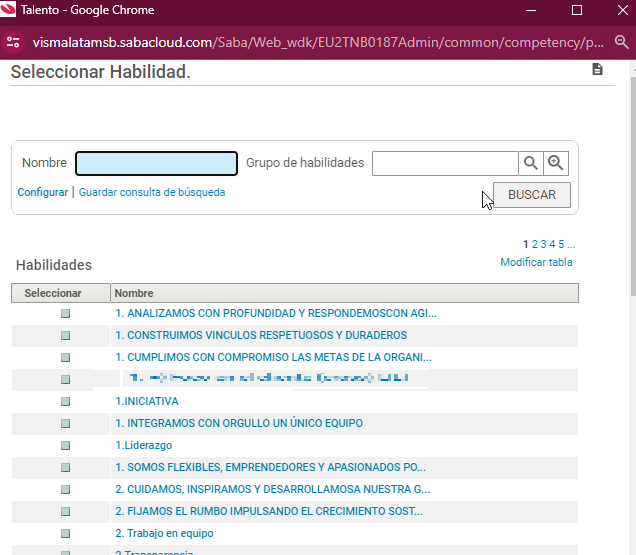
Task: Go to results page 2
Action: pyautogui.click(x=535, y=244)
